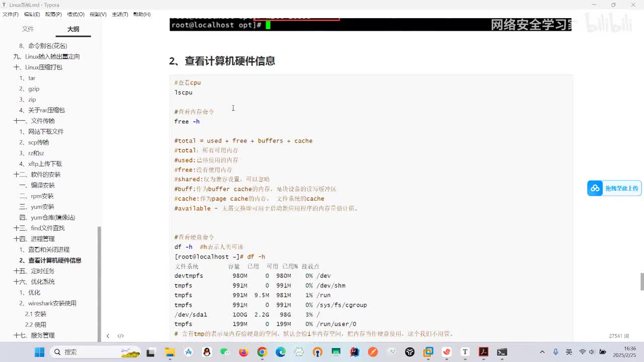This screenshot has height=362, width=644.
Task: Open the 编辑(E) menu
Action: pos(32,15)
